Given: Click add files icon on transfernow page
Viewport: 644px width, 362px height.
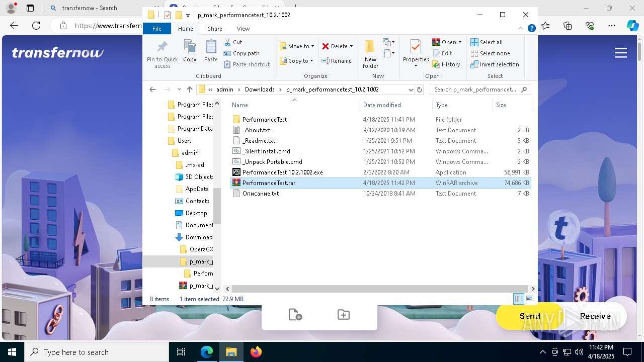Looking at the screenshot, I should (x=295, y=315).
